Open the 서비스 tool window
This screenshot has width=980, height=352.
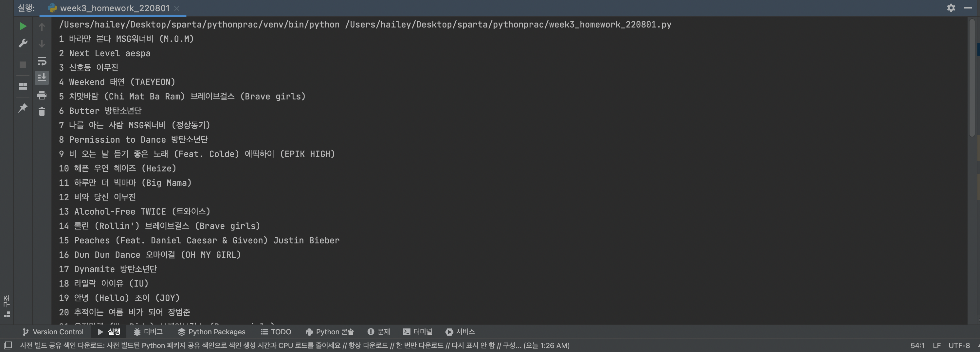pyautogui.click(x=460, y=331)
